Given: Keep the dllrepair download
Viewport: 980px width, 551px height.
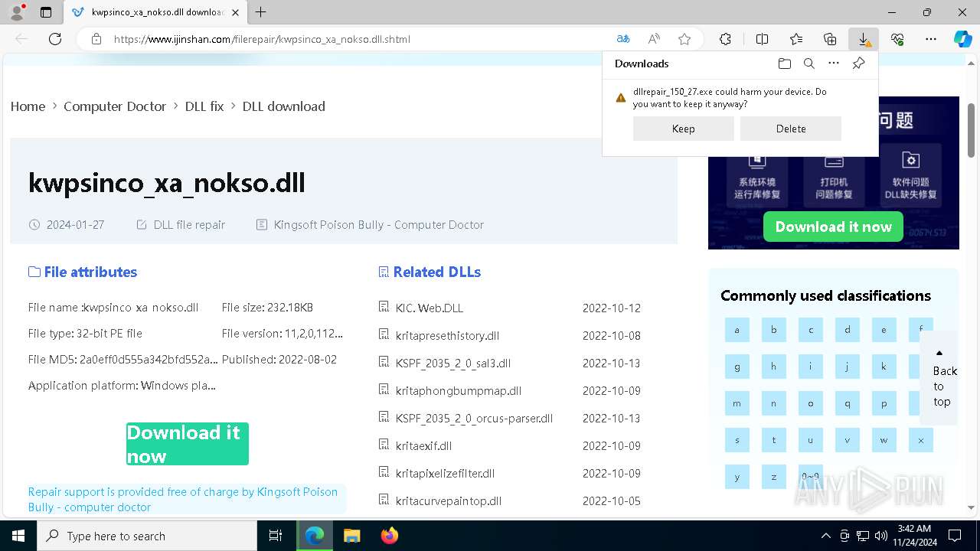Looking at the screenshot, I should coord(684,129).
